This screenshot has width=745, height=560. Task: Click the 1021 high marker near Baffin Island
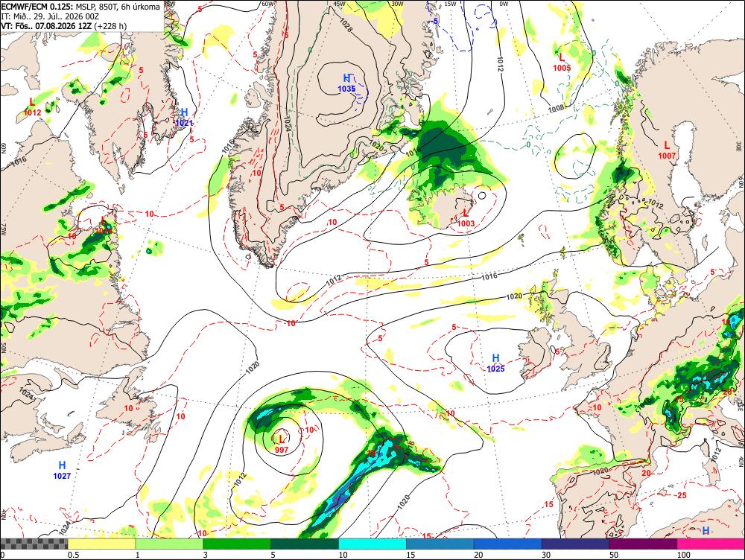pyautogui.click(x=184, y=118)
